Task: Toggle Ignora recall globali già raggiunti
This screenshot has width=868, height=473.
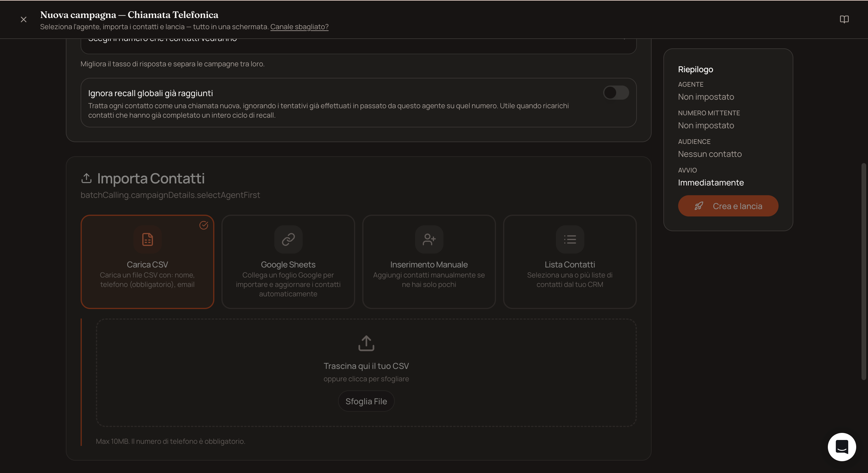Action: 616,93
